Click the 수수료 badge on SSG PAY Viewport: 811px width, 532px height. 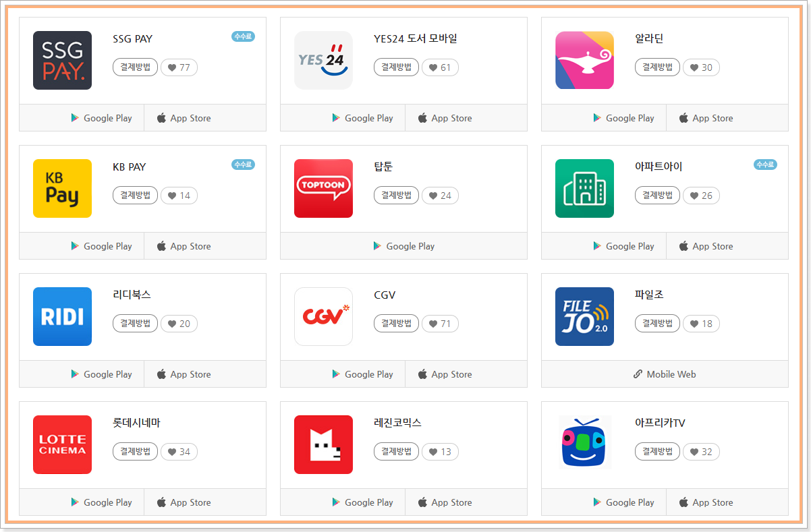pyautogui.click(x=243, y=36)
